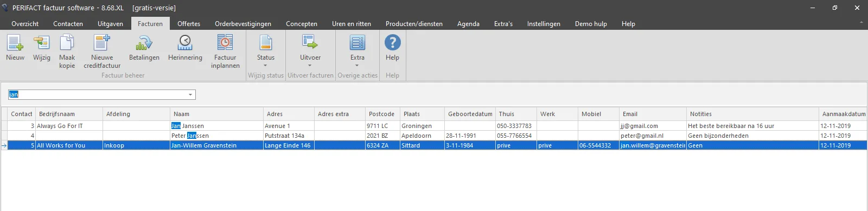Click the '28-11-1991' birthdate cell

pyautogui.click(x=470, y=136)
